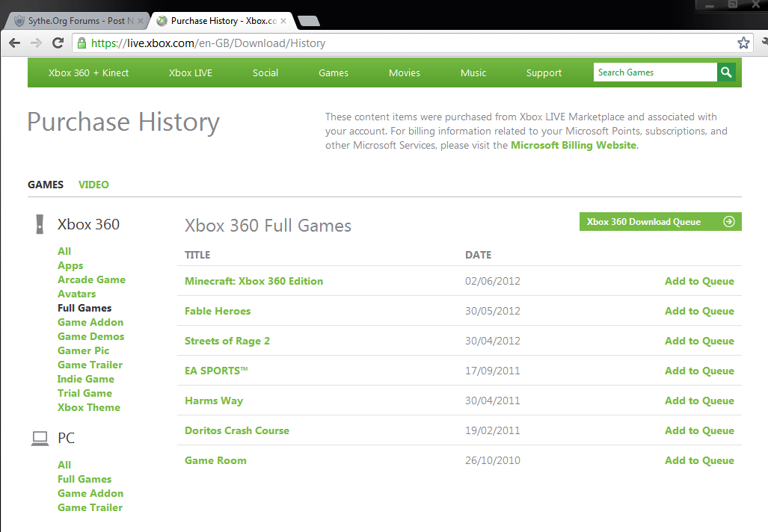Select the Purchase History browser tab

pyautogui.click(x=223, y=21)
